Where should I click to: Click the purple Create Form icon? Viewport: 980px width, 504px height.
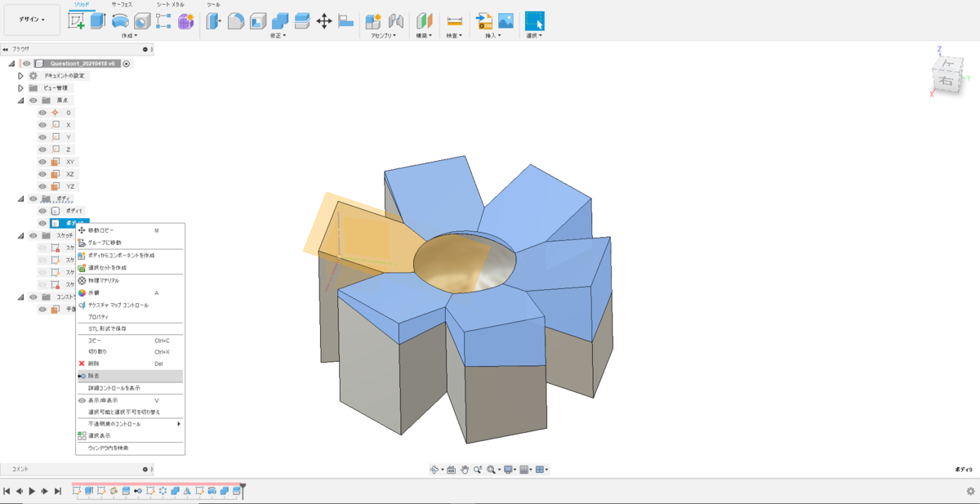click(x=185, y=21)
